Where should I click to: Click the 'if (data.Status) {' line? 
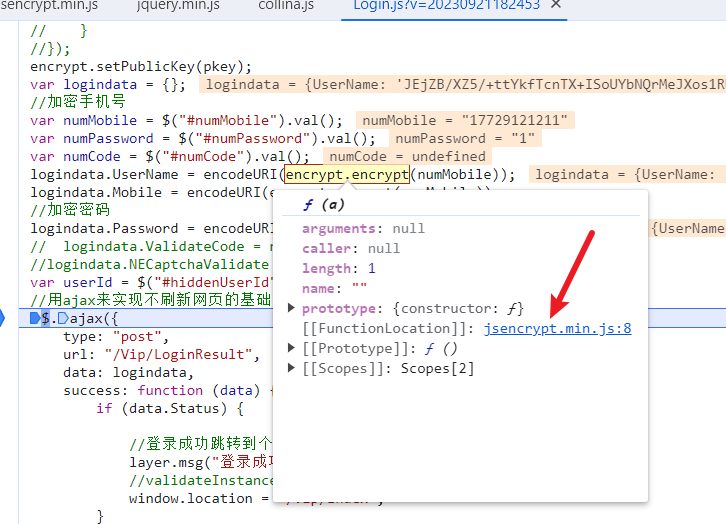tap(170, 409)
